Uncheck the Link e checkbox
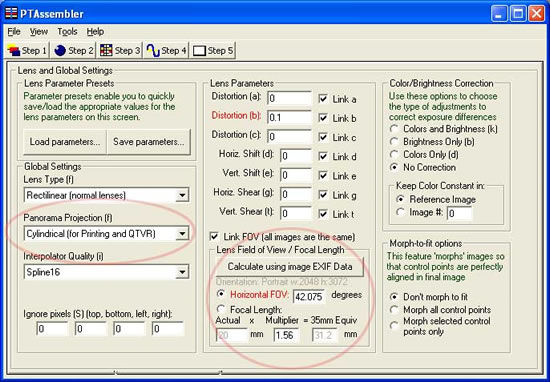 pos(323,176)
